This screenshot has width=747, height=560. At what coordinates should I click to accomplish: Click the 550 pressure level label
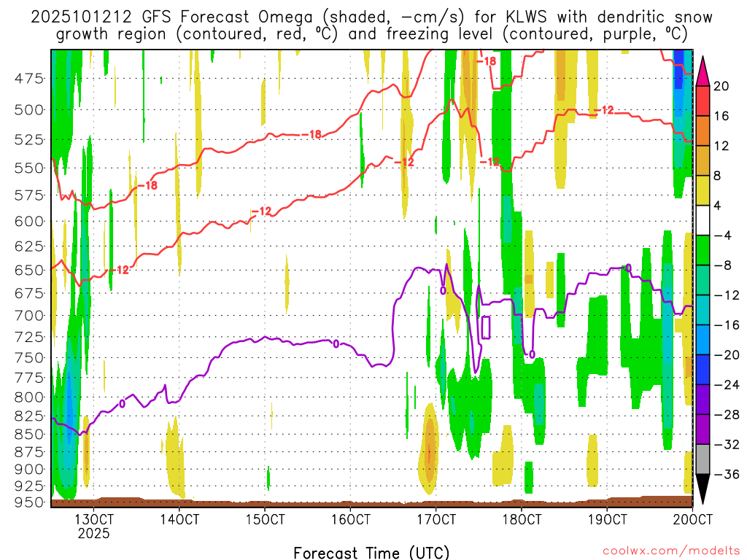coord(29,168)
